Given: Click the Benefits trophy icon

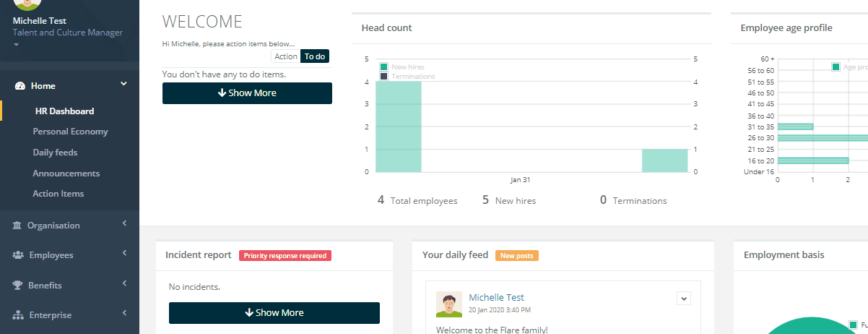Looking at the screenshot, I should pyautogui.click(x=18, y=286).
